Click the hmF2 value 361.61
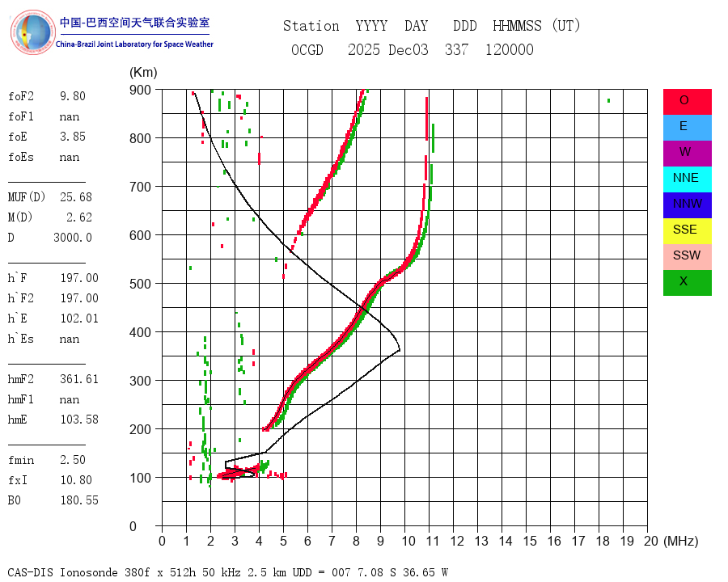 coord(79,379)
